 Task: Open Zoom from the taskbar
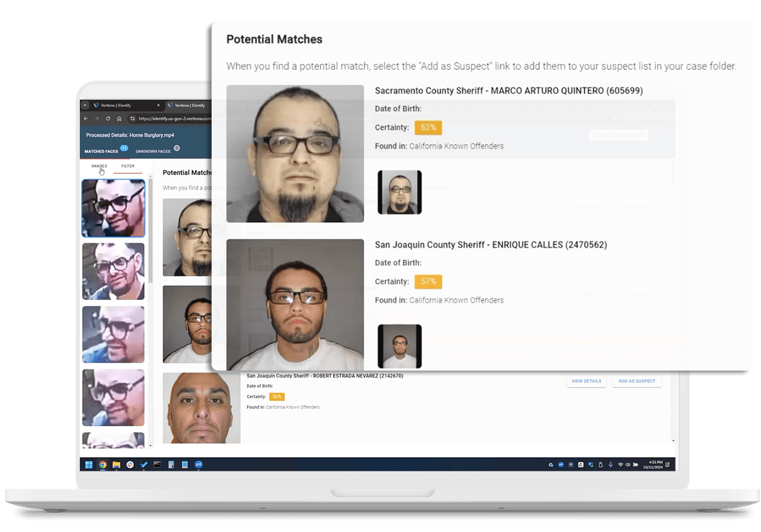(x=198, y=464)
